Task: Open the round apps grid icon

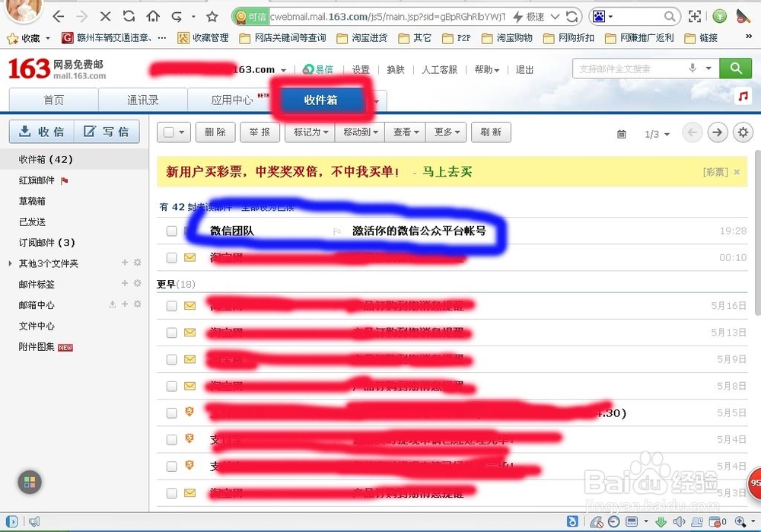Action: coord(30,482)
